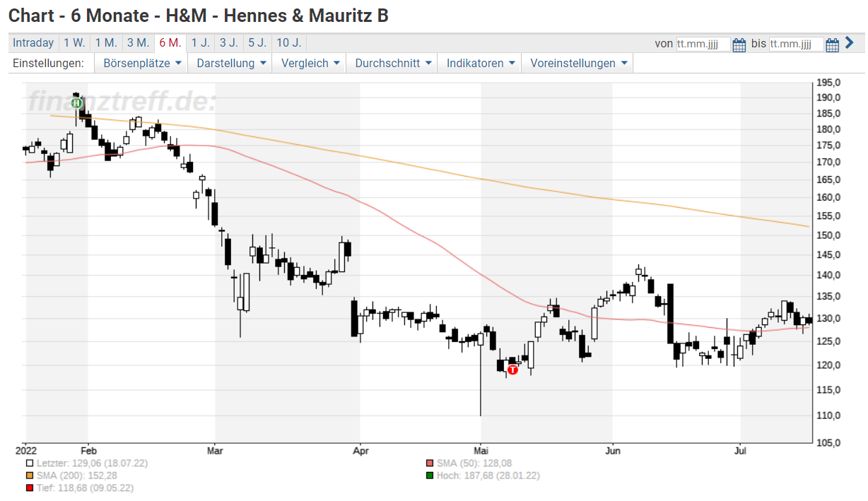Click the 'Apr' x-axis label
Viewport: 868px width, 501px height.
[360, 449]
